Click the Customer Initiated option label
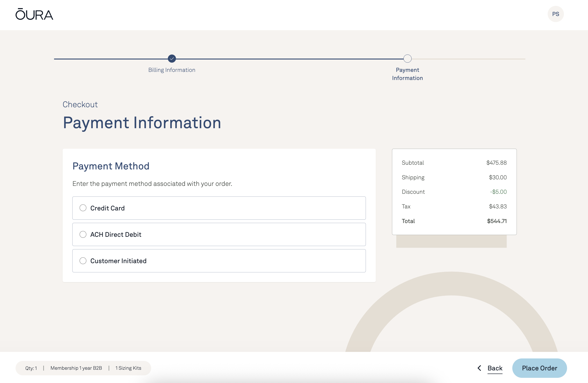 (118, 261)
